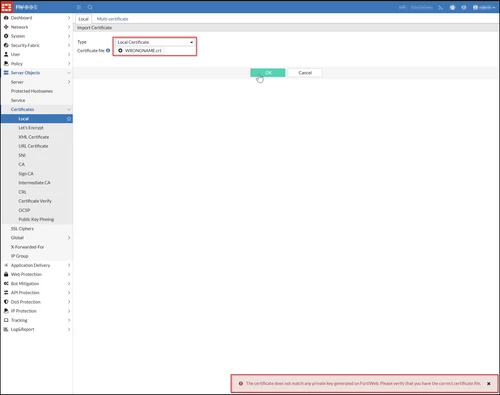Screen dimensions: 500x395
Task: Click the plus icon beside WRONGNAME.crt
Action: [x=120, y=51]
